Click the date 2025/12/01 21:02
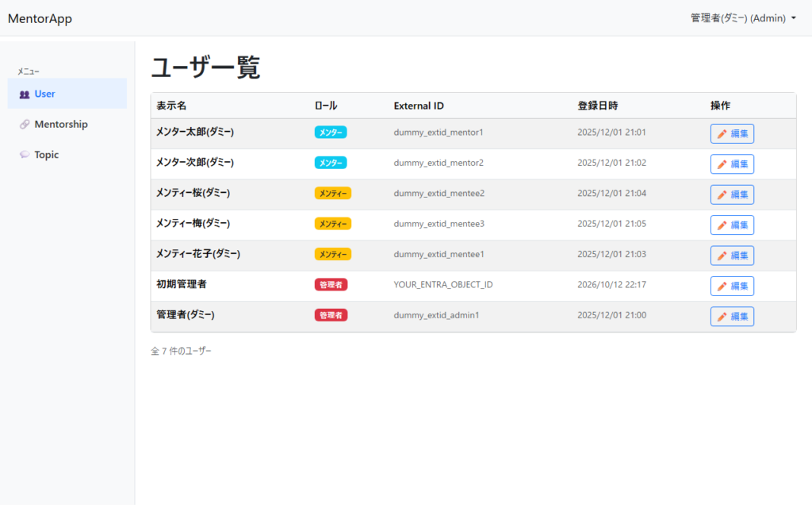Screen dimensions: 812x508 (611, 163)
